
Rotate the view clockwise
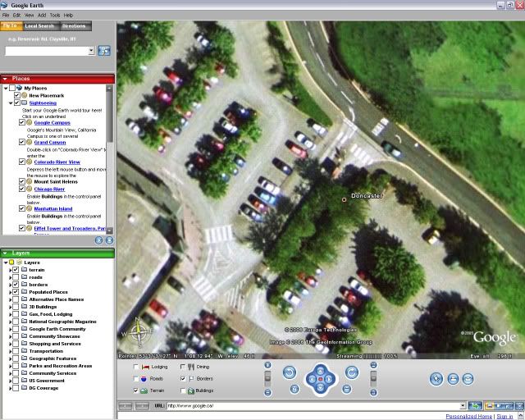pos(352,372)
